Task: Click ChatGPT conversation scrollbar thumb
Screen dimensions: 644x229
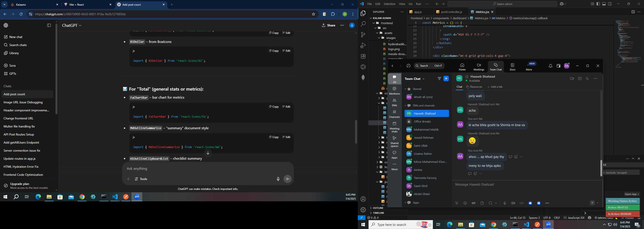Action: 356,132
